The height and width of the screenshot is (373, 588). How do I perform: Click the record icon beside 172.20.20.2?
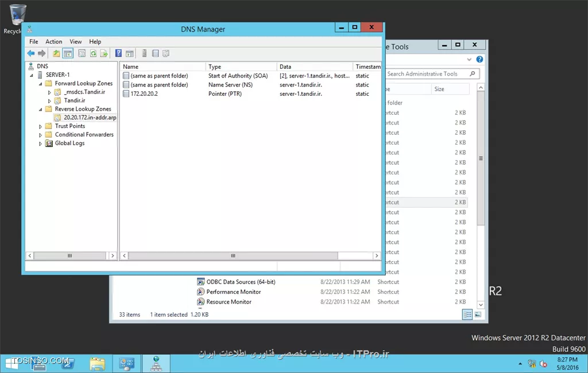pyautogui.click(x=126, y=94)
